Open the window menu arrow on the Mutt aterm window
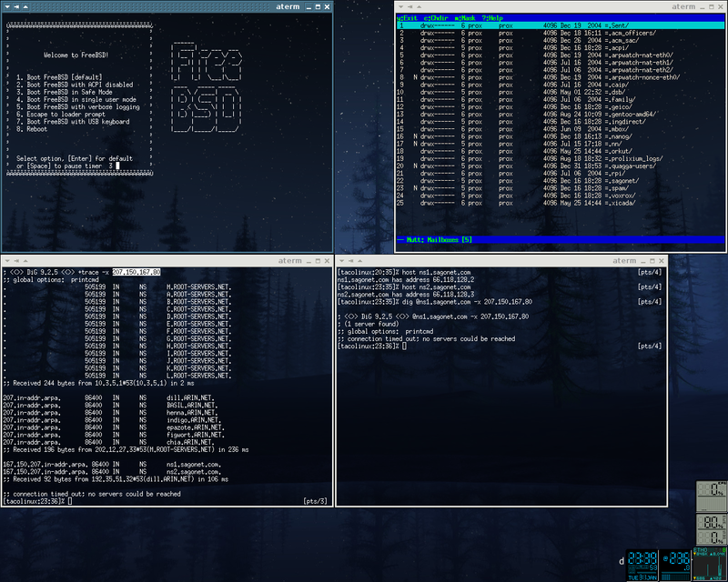Viewport: 728px width, 582px height. [x=400, y=7]
